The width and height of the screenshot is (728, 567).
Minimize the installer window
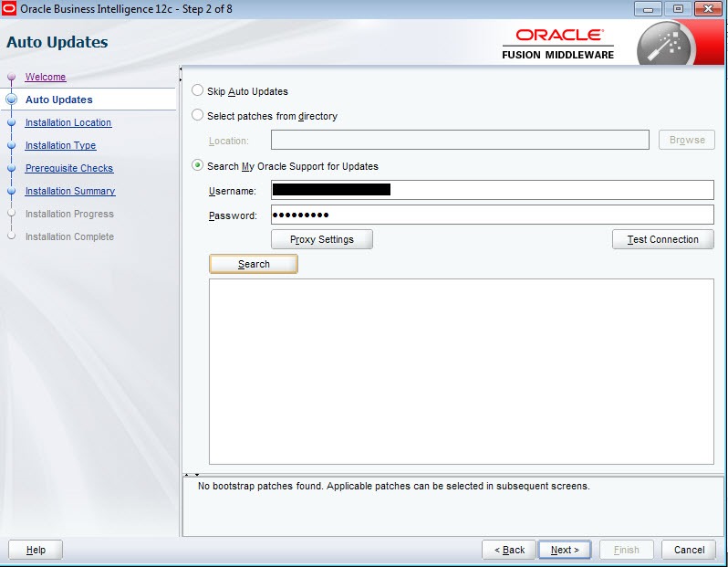pos(648,9)
